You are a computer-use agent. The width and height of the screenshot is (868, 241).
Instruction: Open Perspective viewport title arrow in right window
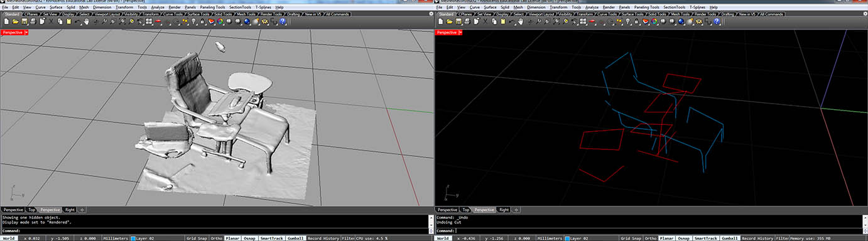point(460,32)
